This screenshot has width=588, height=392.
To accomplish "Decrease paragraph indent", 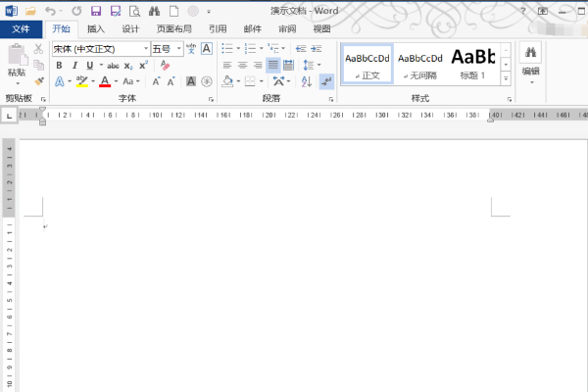I will [x=301, y=49].
